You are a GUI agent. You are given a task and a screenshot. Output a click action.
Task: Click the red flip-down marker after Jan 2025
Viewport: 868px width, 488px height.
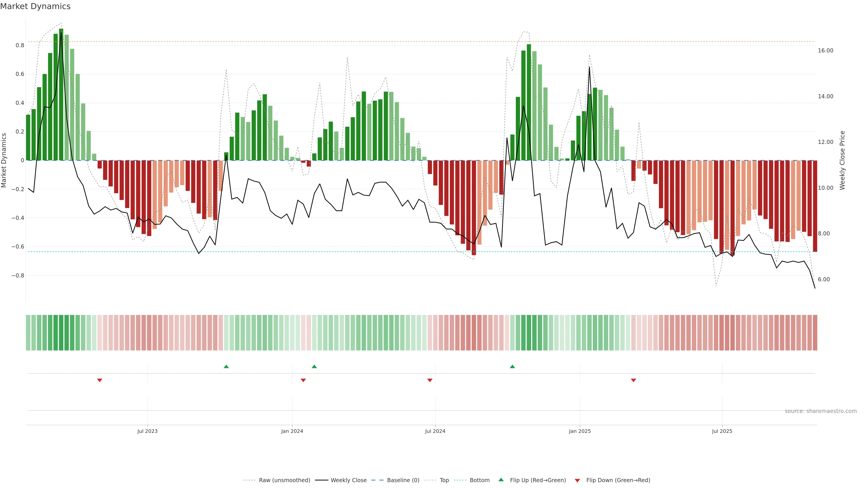tap(633, 380)
